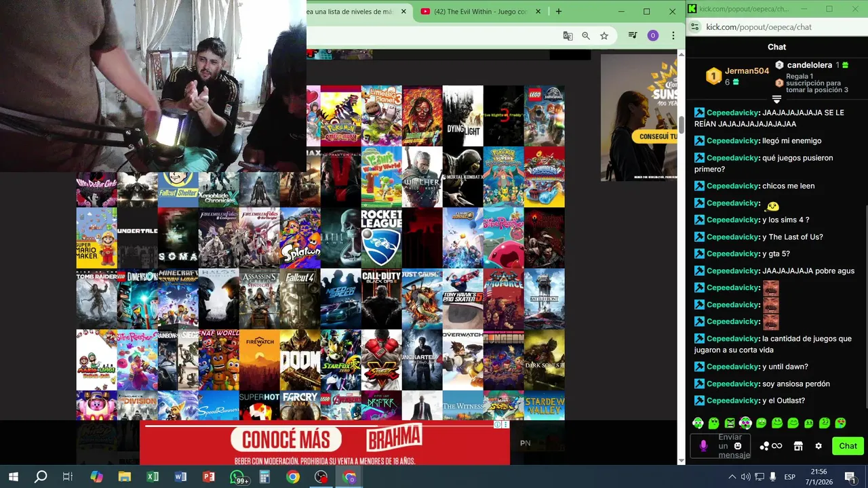The image size is (868, 488).
Task: Click Cepeedavicky's name beside 'y gta 5?'
Action: 732,253
